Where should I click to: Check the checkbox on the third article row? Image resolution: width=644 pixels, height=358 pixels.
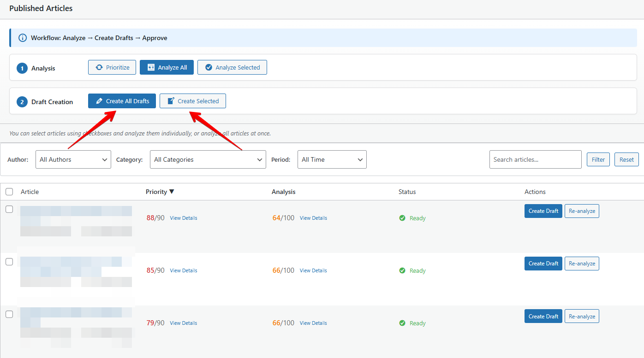coord(9,314)
